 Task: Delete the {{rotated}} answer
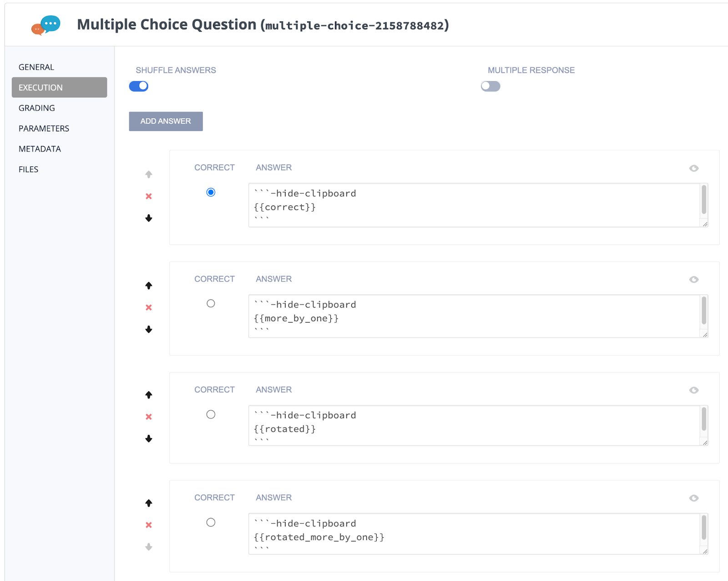click(149, 417)
